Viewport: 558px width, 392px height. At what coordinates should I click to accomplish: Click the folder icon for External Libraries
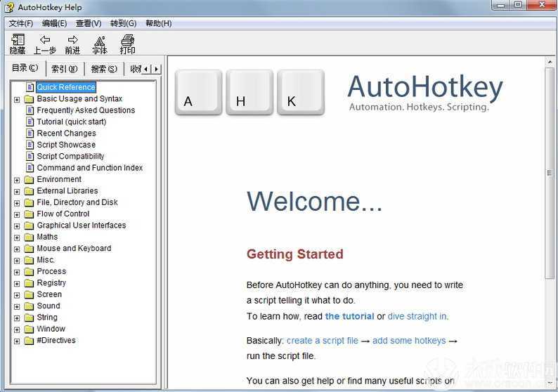(x=29, y=191)
